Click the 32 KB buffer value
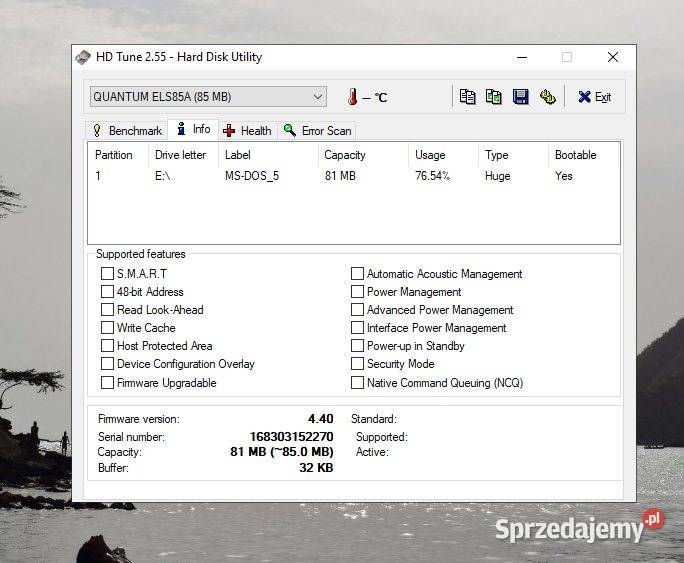This screenshot has width=684, height=563. click(316, 467)
